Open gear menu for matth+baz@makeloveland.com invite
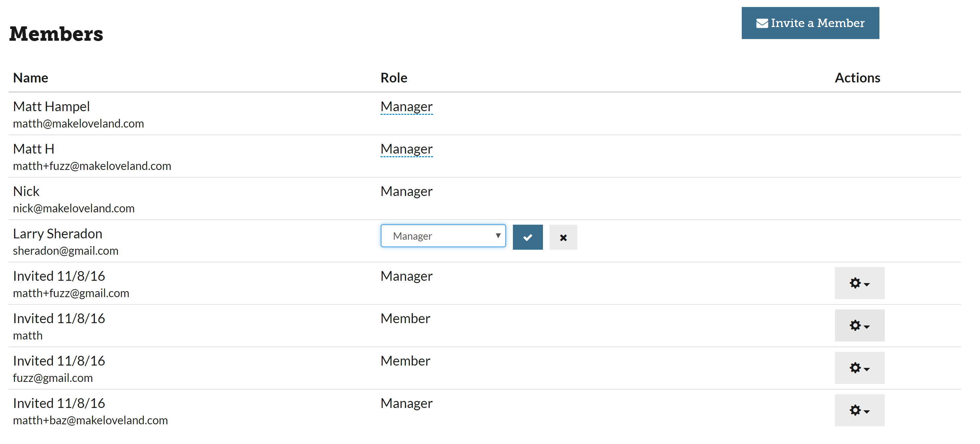The height and width of the screenshot is (444, 980). coord(859,410)
